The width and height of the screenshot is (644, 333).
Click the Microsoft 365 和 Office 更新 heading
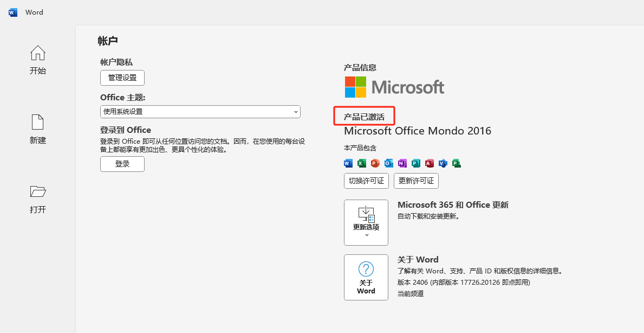pyautogui.click(x=453, y=204)
